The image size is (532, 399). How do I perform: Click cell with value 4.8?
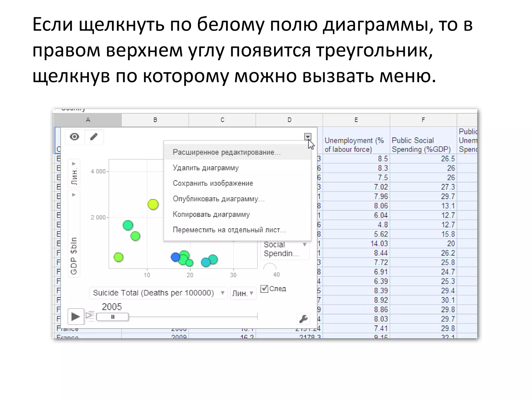point(356,225)
